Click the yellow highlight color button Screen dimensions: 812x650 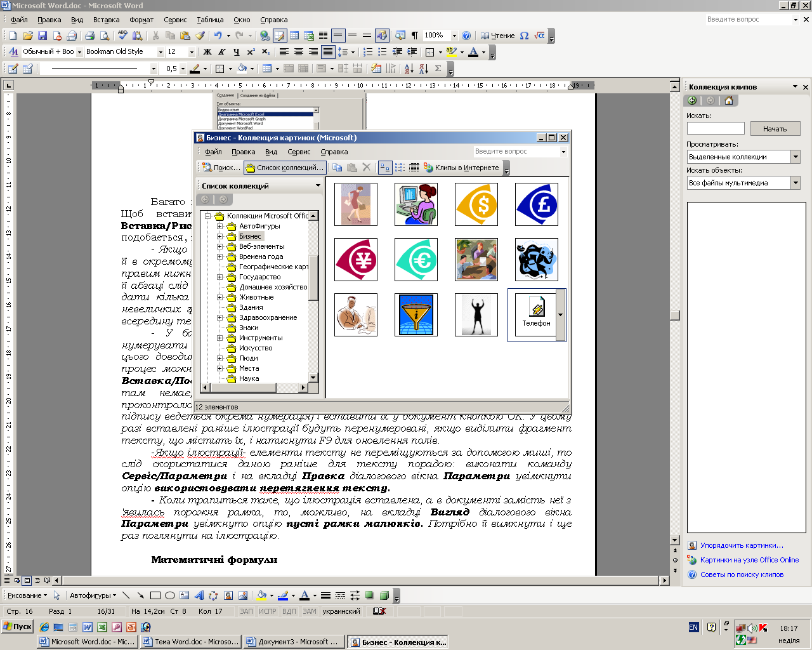[x=451, y=52]
